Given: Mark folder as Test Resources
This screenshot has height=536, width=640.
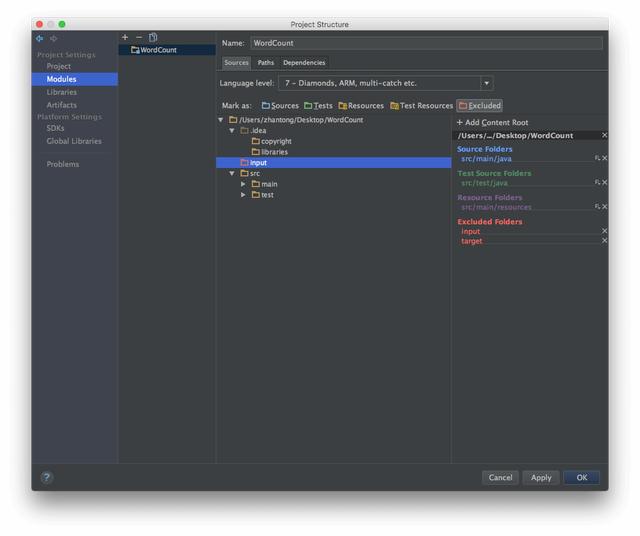Looking at the screenshot, I should 422,106.
